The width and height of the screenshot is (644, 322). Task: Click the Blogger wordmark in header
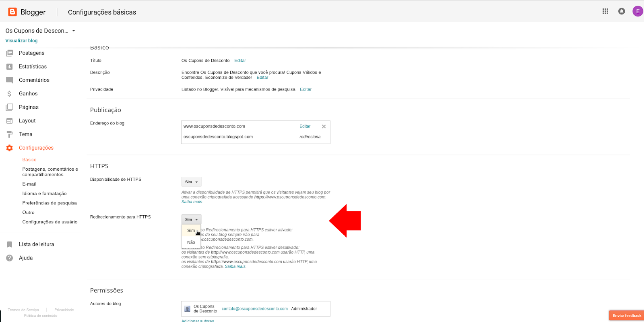coord(33,12)
